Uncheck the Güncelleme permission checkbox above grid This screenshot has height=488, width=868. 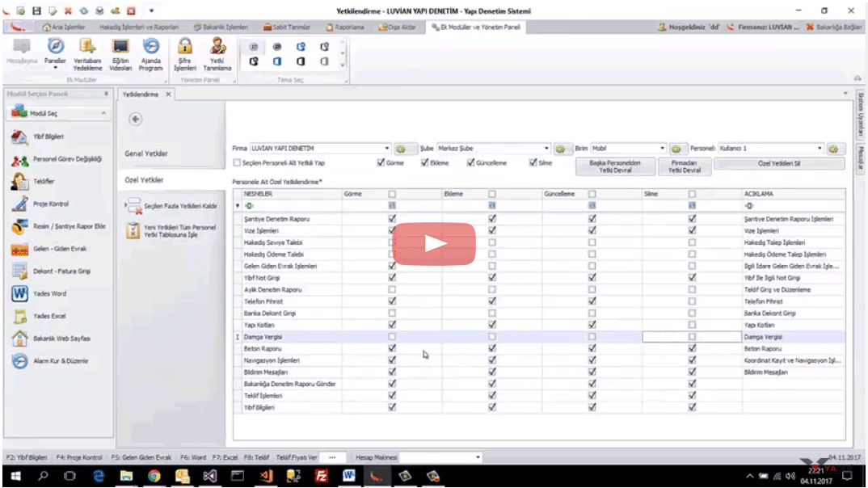pos(471,162)
